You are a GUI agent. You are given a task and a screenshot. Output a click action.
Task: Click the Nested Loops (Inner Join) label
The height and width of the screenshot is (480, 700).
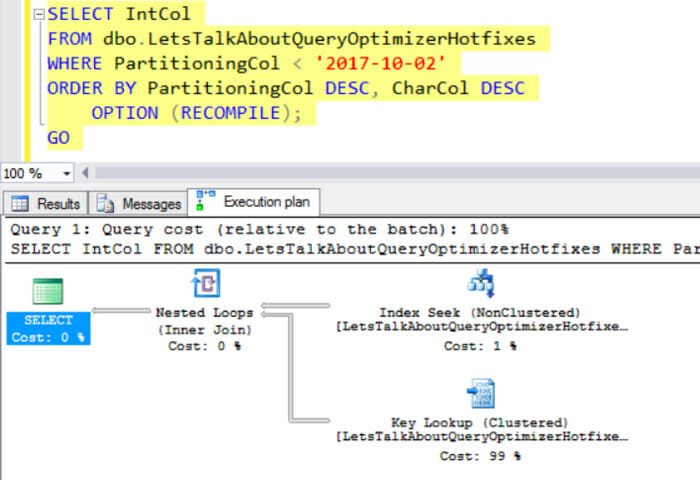[x=205, y=320]
